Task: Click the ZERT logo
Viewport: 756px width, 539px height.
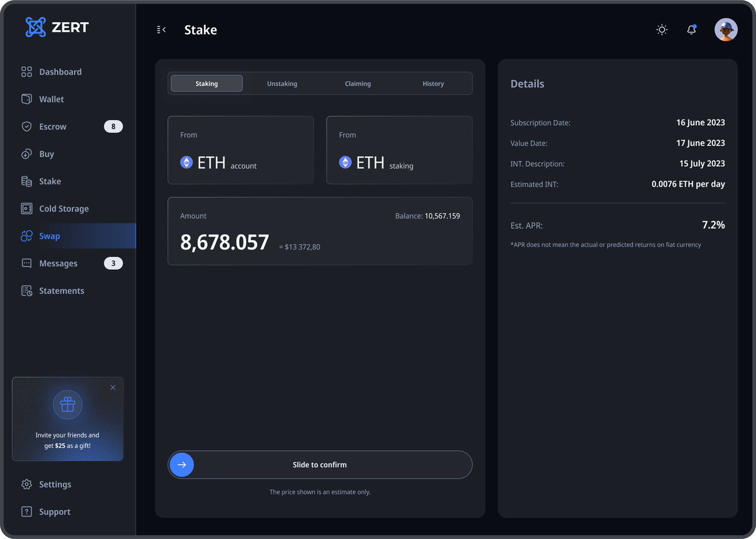Action: coord(57,27)
